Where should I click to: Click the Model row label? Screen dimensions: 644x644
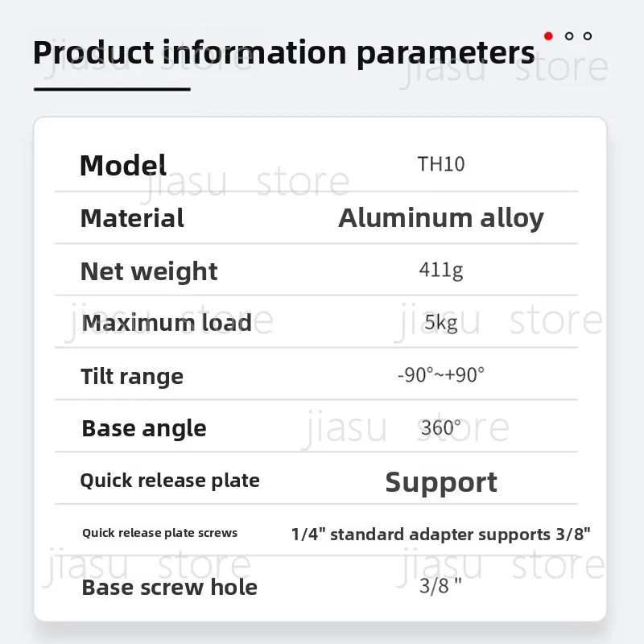(x=123, y=166)
